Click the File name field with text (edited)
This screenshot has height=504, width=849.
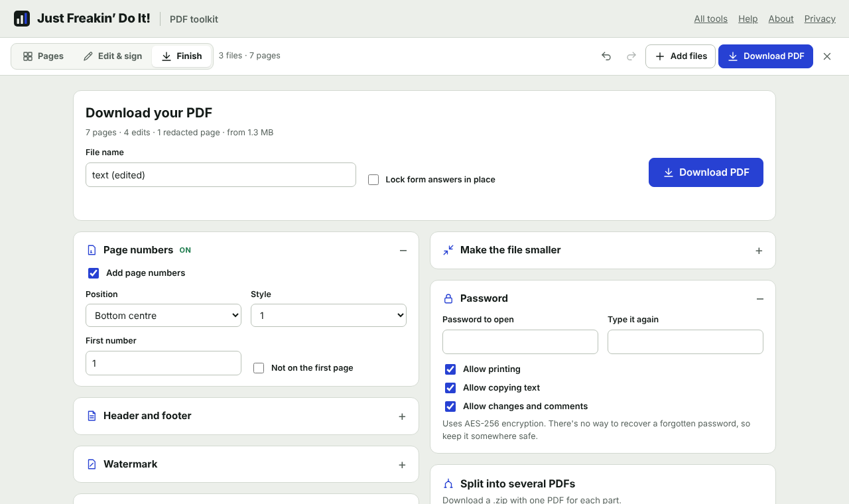pos(221,175)
